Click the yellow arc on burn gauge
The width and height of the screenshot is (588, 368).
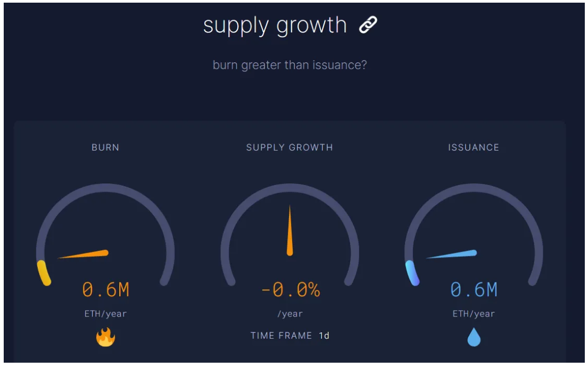click(x=44, y=273)
